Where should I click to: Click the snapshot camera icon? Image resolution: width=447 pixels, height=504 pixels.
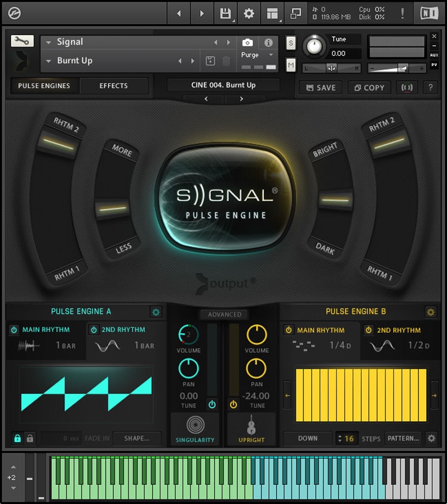[247, 42]
